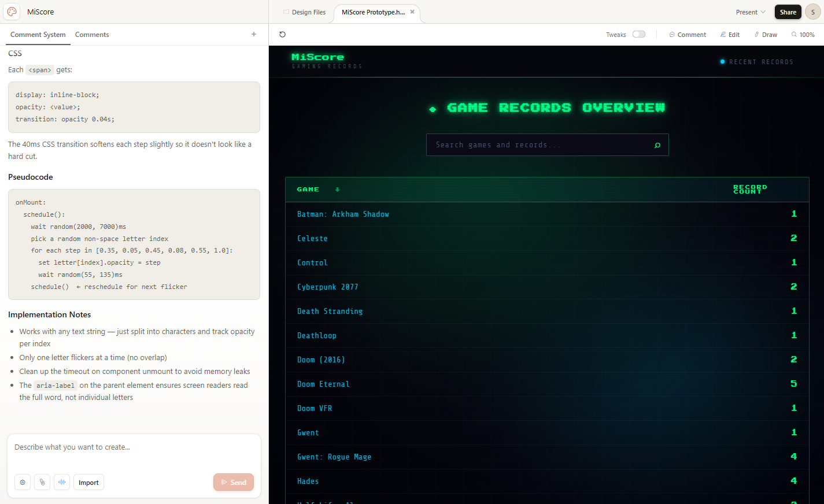Screen dimensions: 824x504
Task: Open the Deathloop row
Action: (547, 335)
